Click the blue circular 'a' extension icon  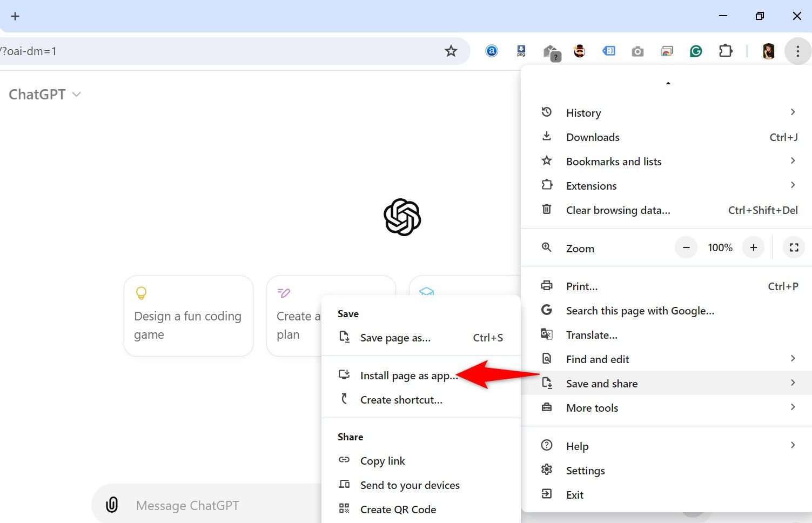pos(492,51)
